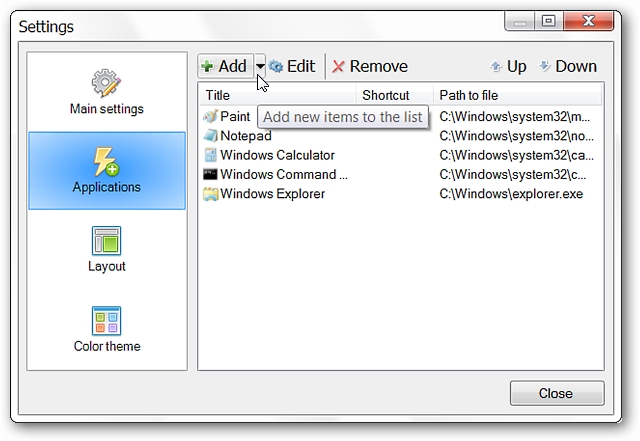Click the Paint path C:\Windows\system32\m...
The width and height of the screenshot is (640, 441).
click(x=514, y=116)
